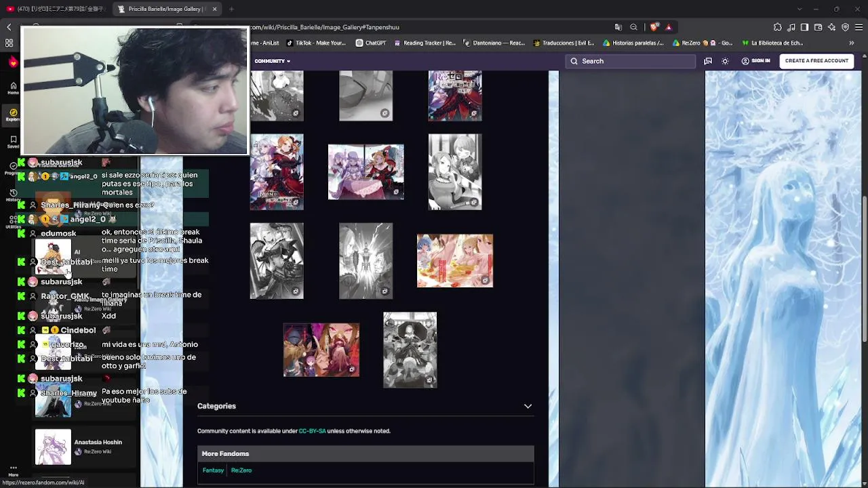868x488 pixels.
Task: Open the Re:Zero Google Drive bookmark
Action: 703,43
